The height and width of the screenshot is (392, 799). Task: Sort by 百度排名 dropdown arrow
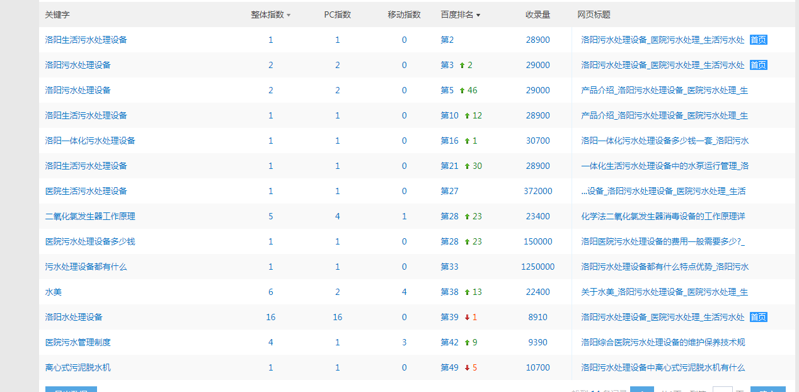click(x=478, y=15)
